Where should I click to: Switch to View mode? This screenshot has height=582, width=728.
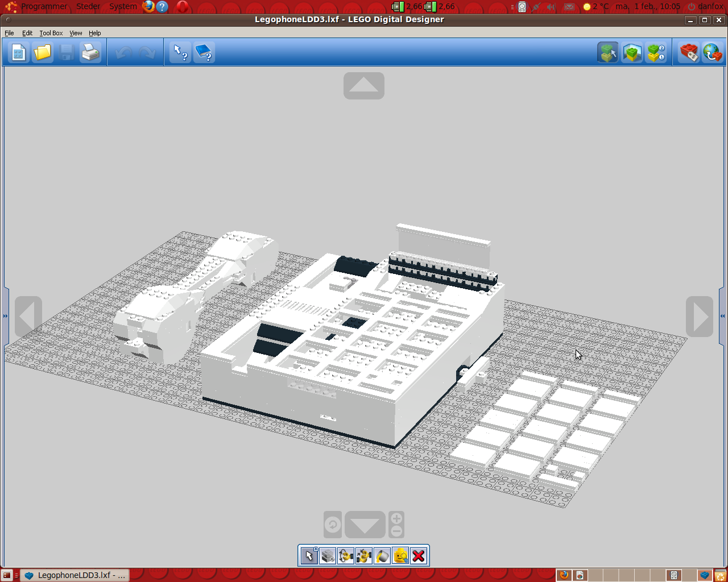click(x=632, y=53)
